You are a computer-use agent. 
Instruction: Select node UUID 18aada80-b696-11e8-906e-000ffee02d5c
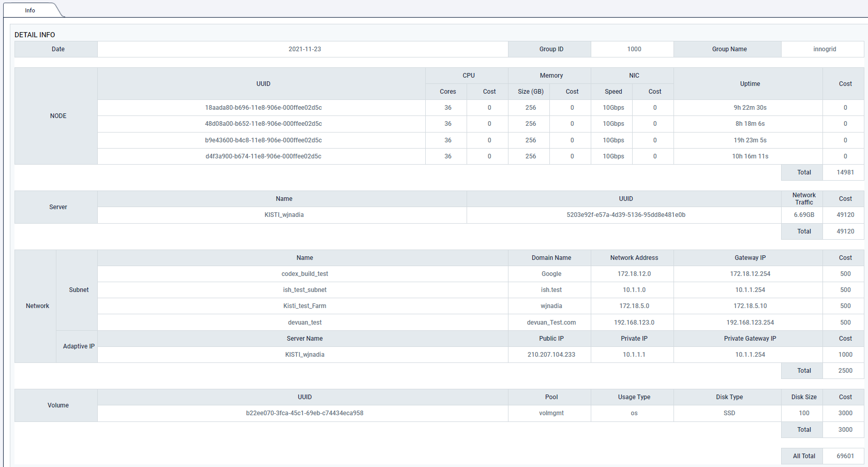point(263,108)
